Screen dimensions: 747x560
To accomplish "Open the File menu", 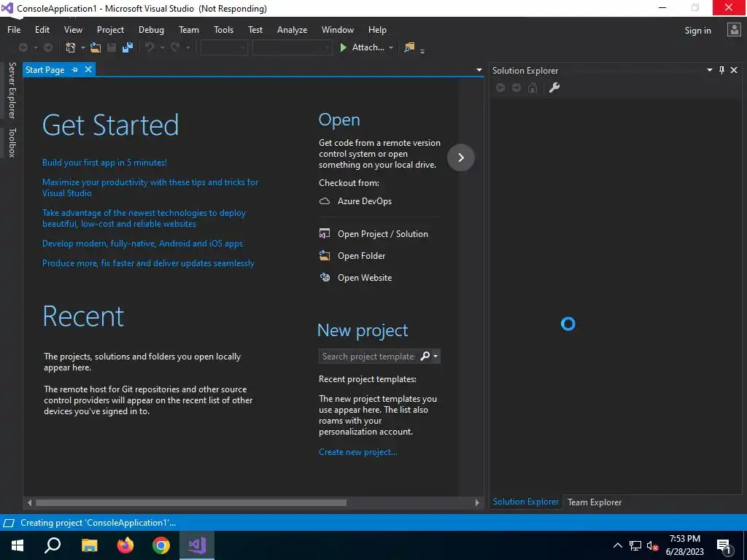I will [14, 29].
